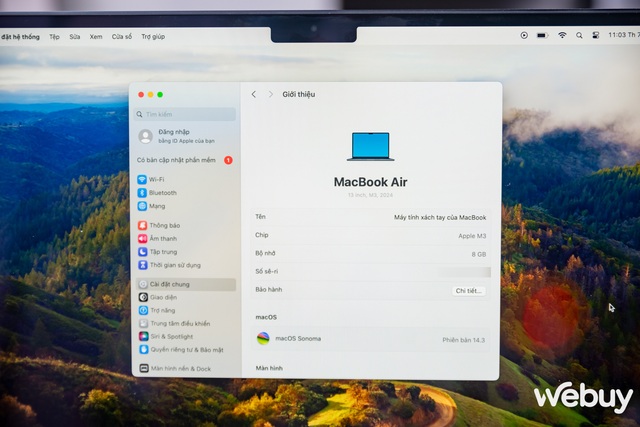Select the Mạng network icon
The width and height of the screenshot is (640, 427).
[x=142, y=206]
